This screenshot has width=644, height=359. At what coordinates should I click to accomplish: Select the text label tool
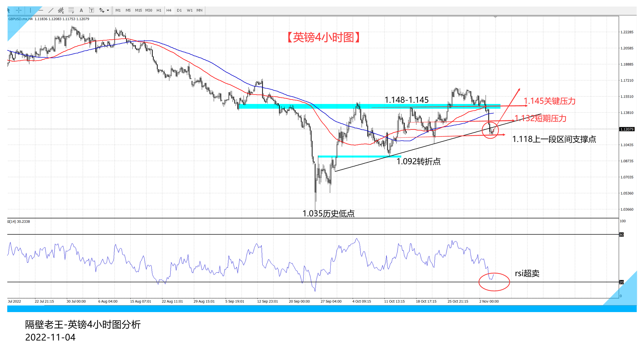pyautogui.click(x=91, y=10)
